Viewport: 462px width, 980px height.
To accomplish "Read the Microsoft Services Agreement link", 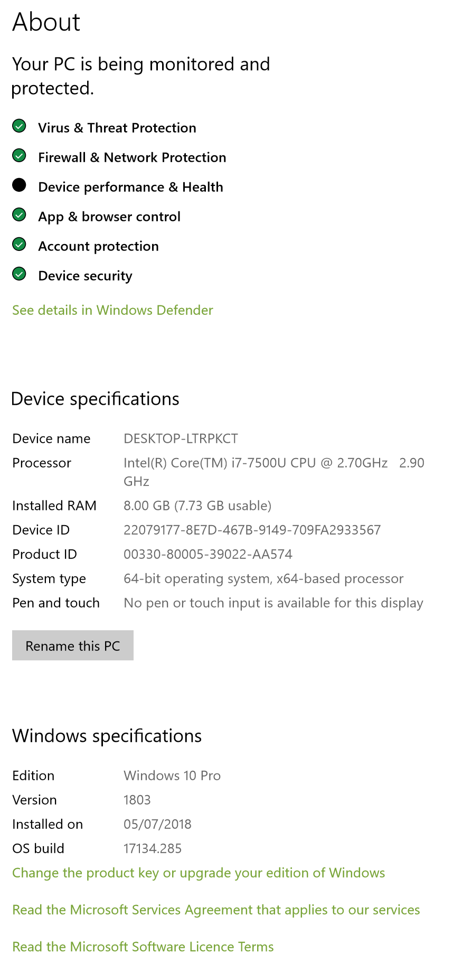I will [216, 910].
